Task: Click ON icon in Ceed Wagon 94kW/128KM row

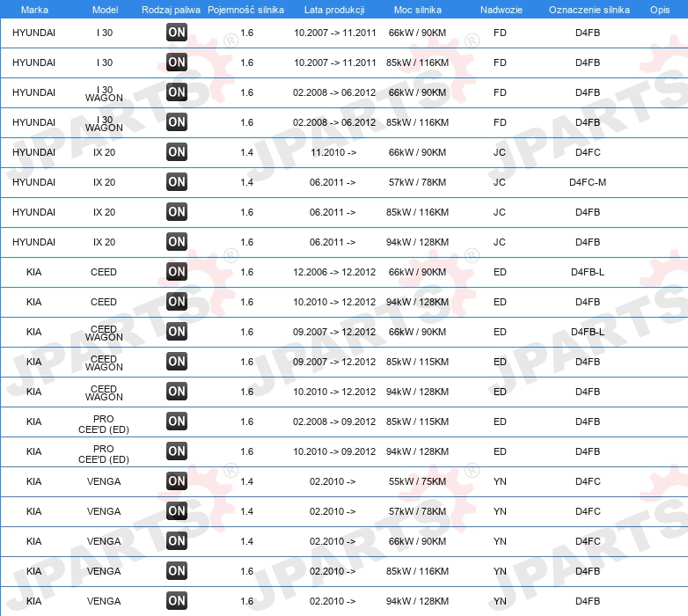Action: point(177,392)
